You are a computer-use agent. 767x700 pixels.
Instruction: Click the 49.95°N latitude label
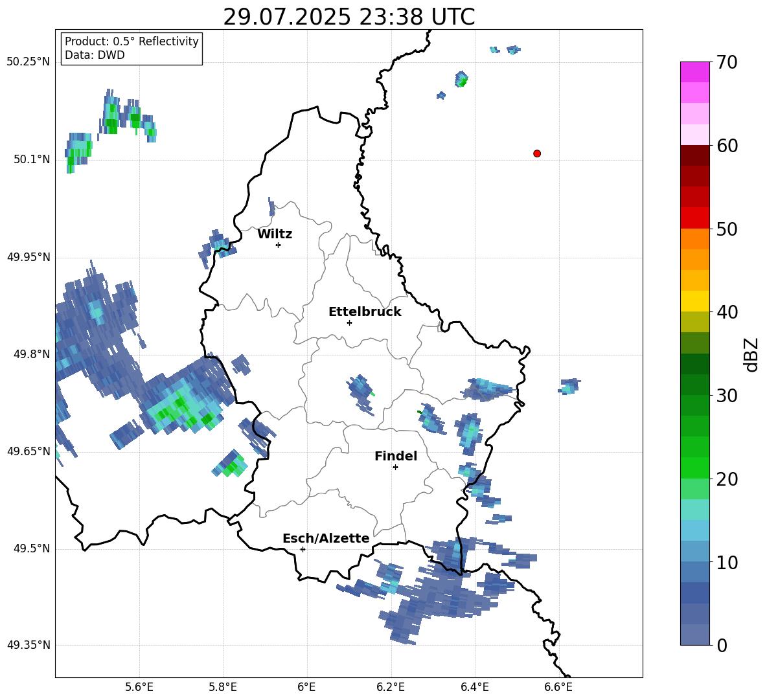coord(29,256)
